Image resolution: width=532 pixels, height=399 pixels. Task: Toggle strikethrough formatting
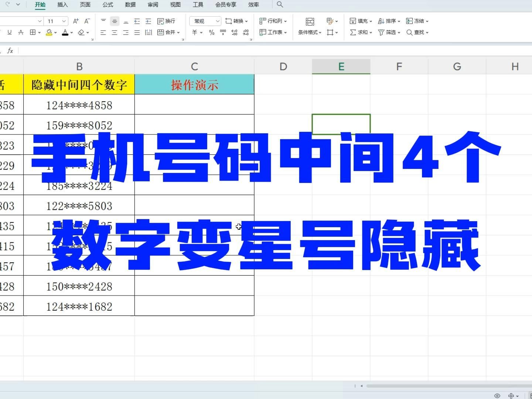coord(21,33)
